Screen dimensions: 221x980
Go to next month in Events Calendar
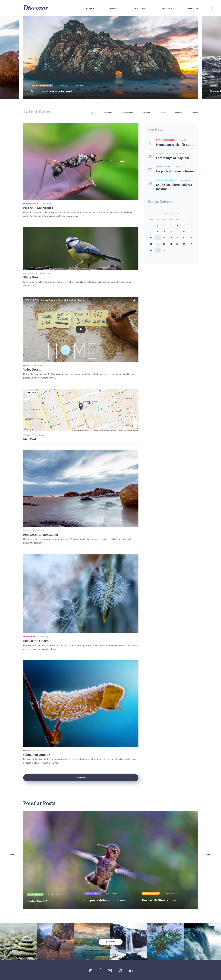point(191,213)
